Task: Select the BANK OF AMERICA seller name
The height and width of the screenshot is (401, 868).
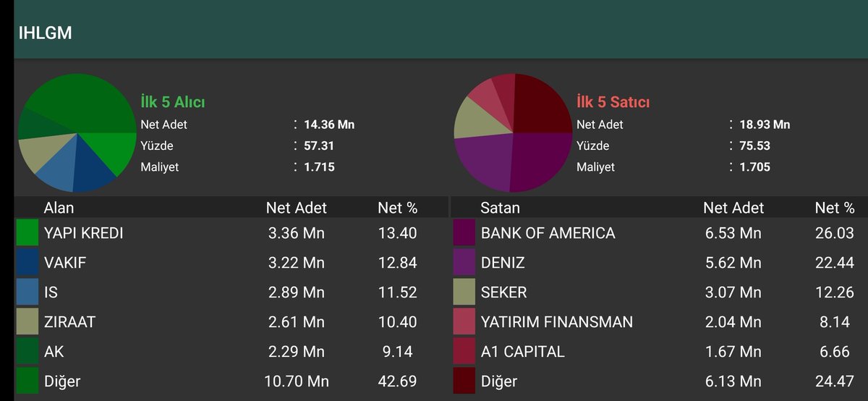Action: pos(548,233)
